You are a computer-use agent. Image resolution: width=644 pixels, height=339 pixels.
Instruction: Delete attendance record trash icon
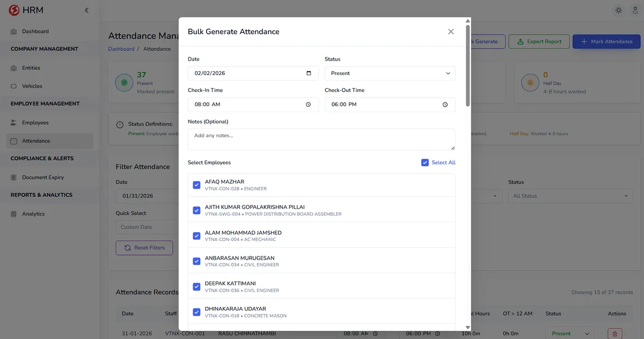click(615, 334)
